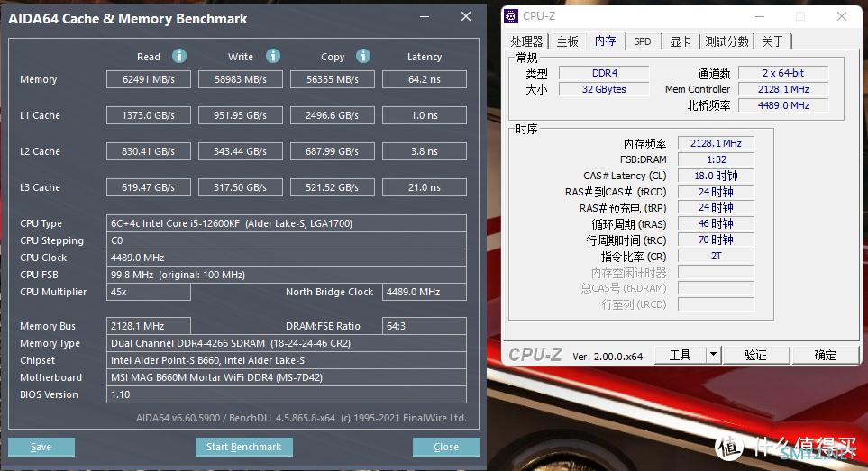Click the DDR4 type value in CPU-Z
This screenshot has width=868, height=471.
(604, 73)
